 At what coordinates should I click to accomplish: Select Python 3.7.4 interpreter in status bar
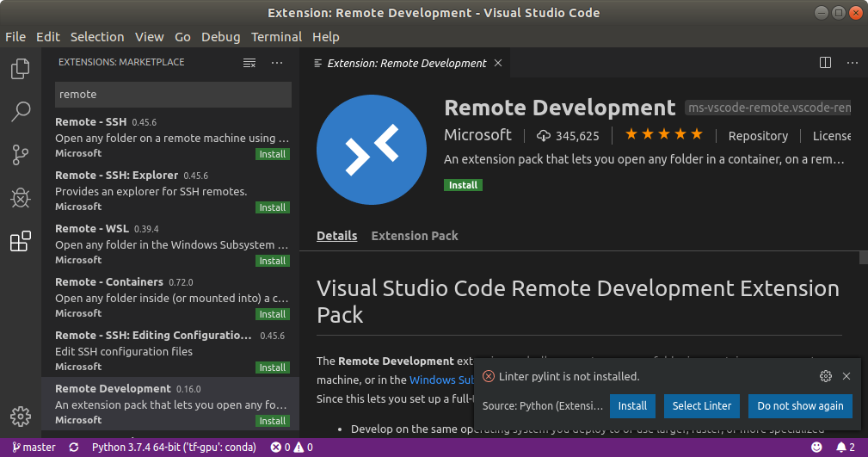pos(174,447)
